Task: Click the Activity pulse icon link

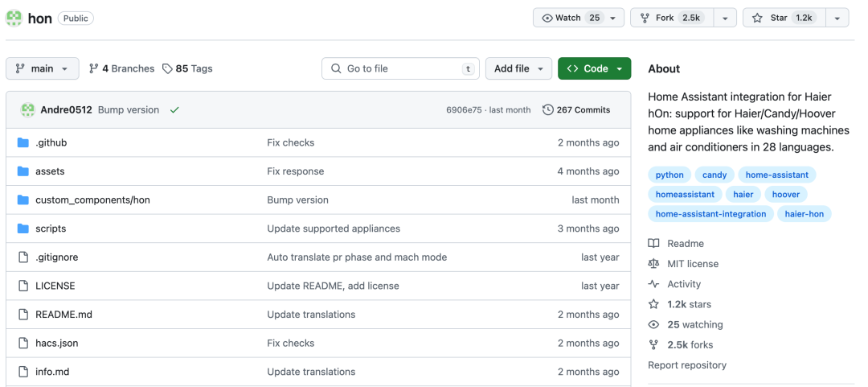Action: (653, 284)
